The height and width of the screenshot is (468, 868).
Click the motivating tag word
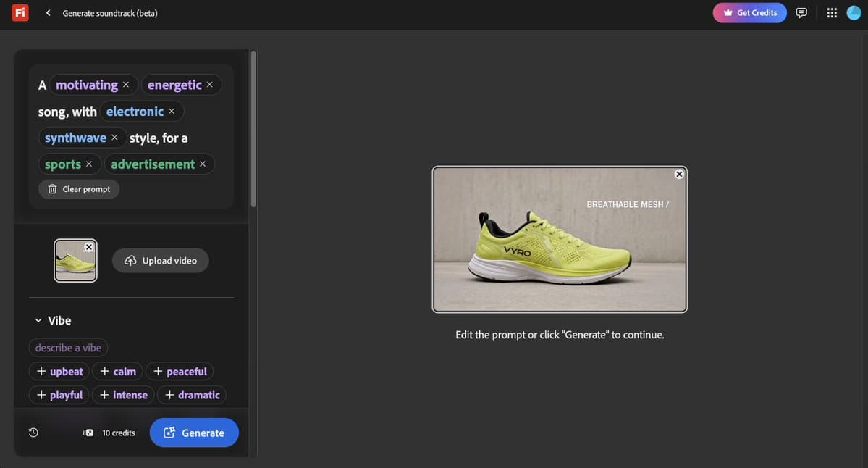[x=87, y=85]
